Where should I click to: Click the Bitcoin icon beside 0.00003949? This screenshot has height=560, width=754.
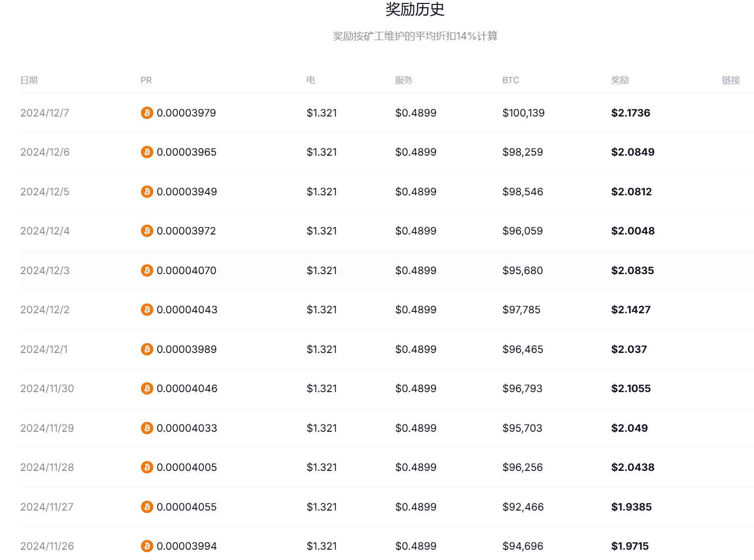point(147,192)
